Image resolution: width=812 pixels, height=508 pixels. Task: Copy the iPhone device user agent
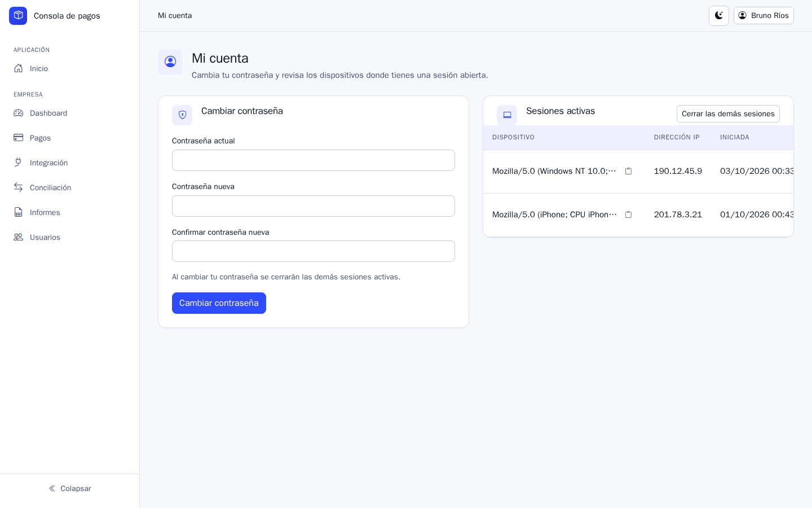pyautogui.click(x=628, y=214)
